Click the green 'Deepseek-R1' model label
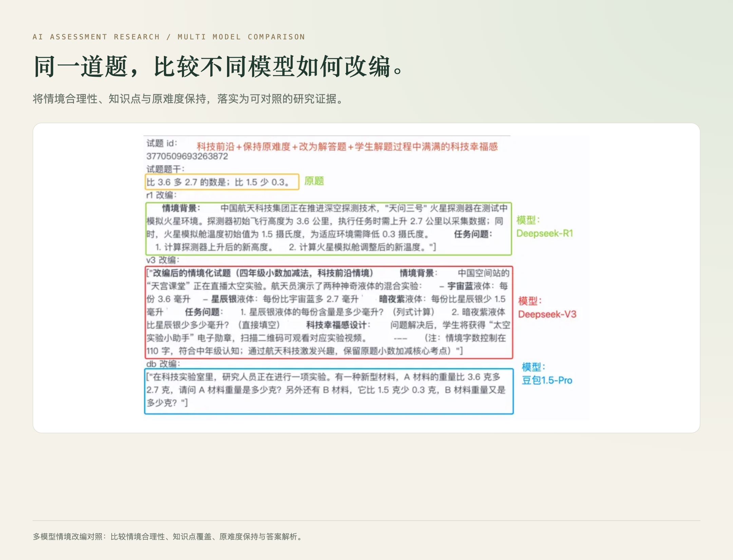Image resolution: width=733 pixels, height=560 pixels. pyautogui.click(x=545, y=233)
